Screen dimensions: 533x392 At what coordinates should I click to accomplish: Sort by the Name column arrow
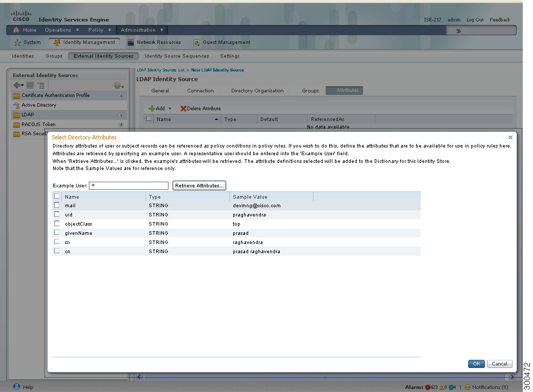click(x=216, y=119)
